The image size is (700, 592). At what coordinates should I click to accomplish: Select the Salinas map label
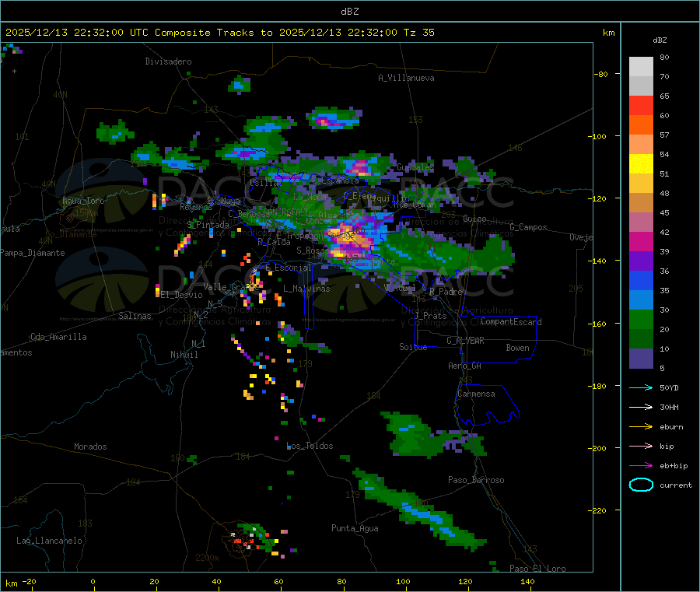tap(135, 316)
